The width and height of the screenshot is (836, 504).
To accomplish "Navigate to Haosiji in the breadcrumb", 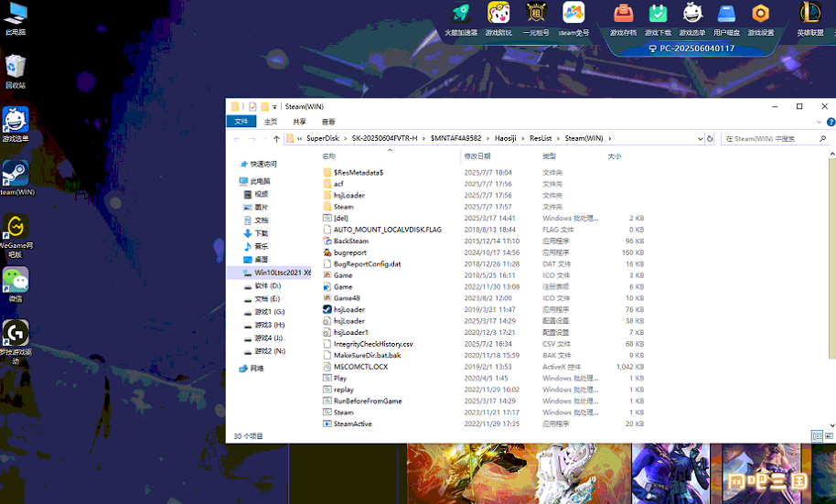I will (x=506, y=139).
